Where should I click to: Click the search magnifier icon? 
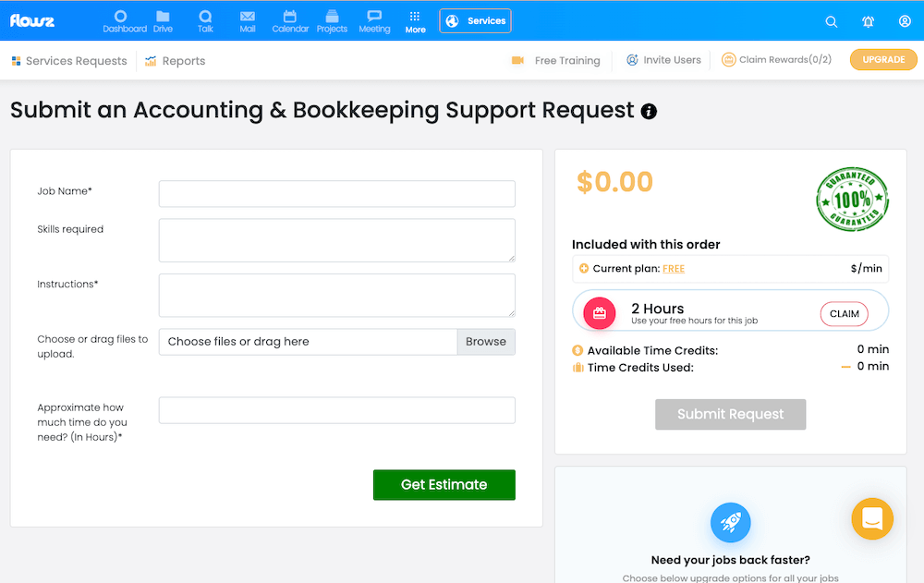(832, 22)
